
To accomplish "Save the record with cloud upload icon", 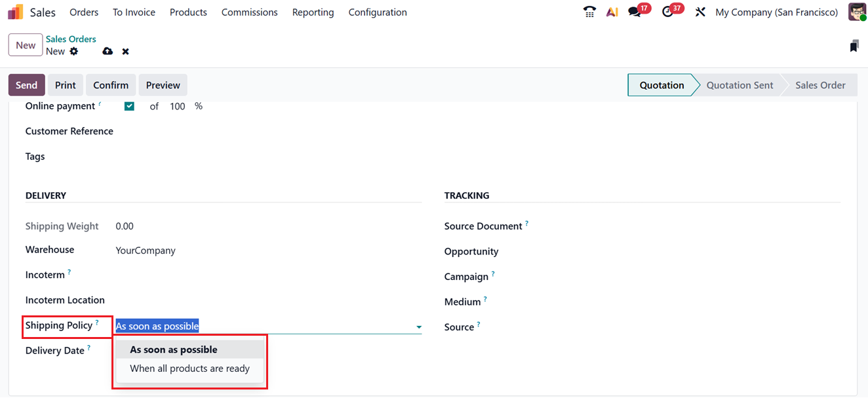I will pos(108,51).
